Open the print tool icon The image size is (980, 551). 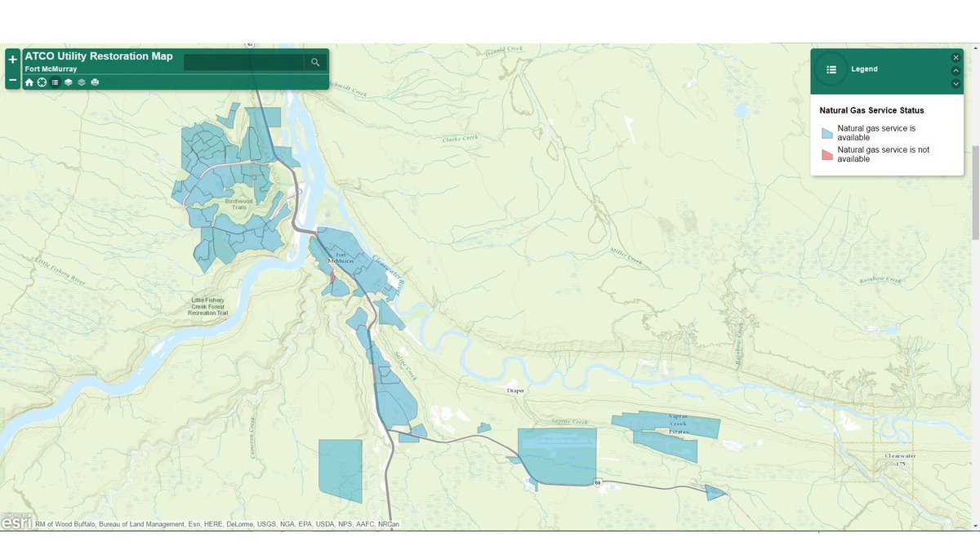[x=95, y=82]
